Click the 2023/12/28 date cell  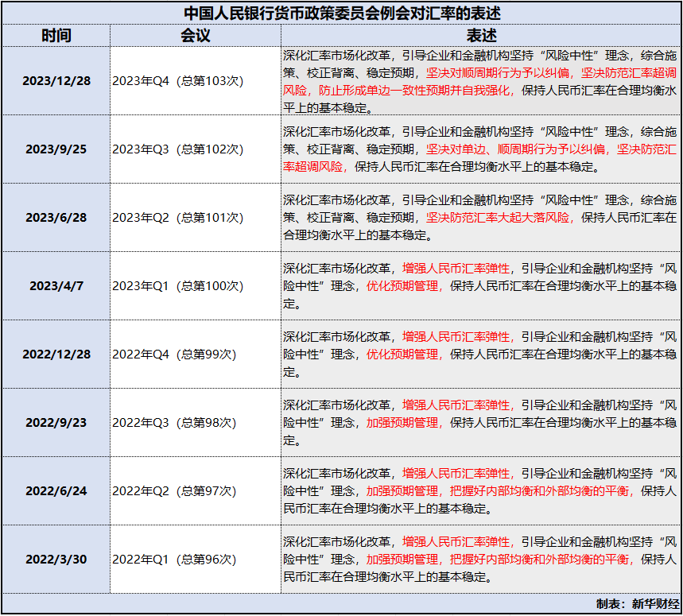point(56,80)
